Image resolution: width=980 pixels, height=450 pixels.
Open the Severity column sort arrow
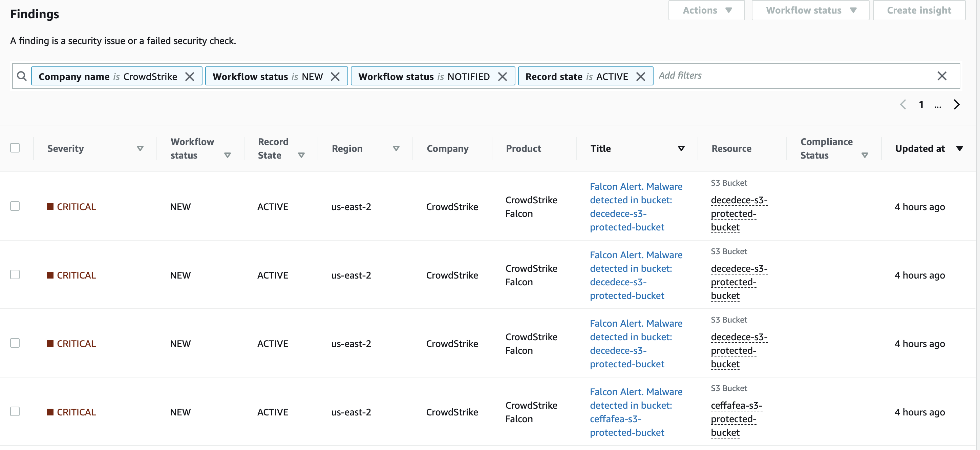[140, 148]
